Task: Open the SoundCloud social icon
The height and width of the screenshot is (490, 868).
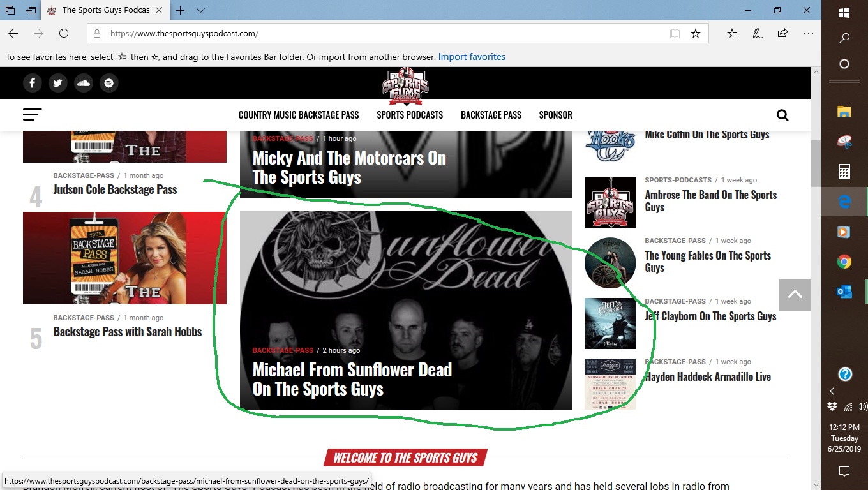Action: pyautogui.click(x=84, y=83)
